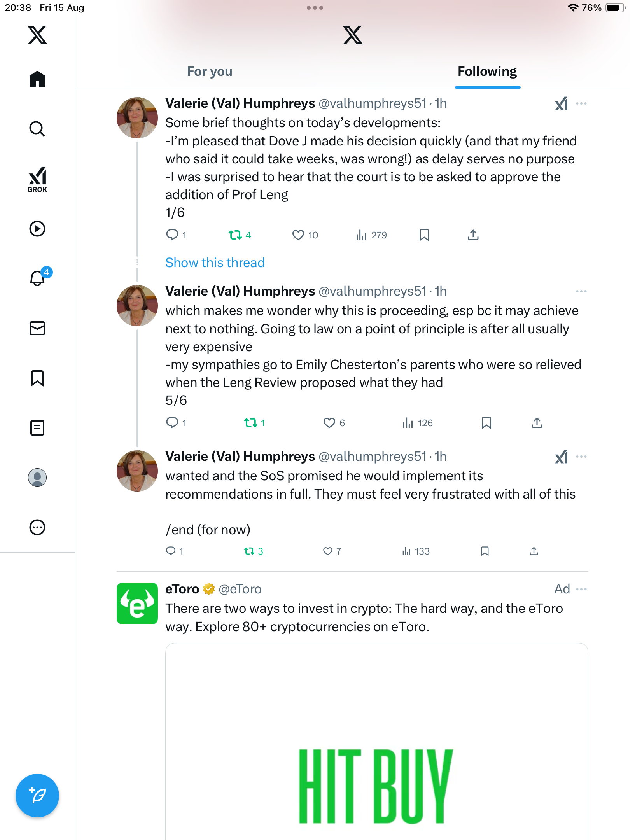Share the first tweet via share icon
This screenshot has width=630, height=840.
click(473, 235)
